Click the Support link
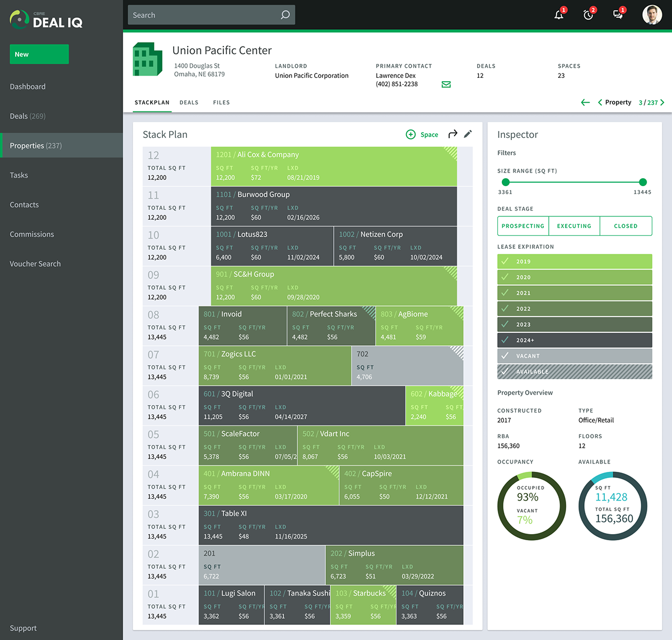This screenshot has height=640, width=672. [23, 628]
